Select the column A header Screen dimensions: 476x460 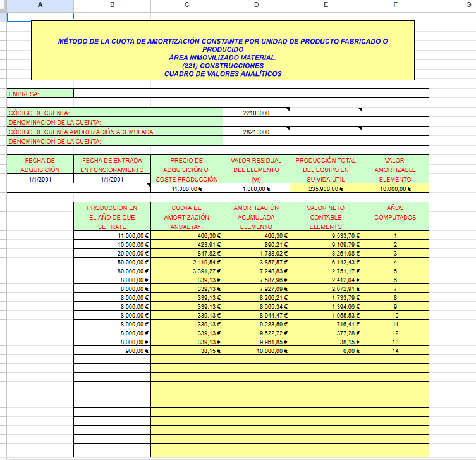point(40,5)
